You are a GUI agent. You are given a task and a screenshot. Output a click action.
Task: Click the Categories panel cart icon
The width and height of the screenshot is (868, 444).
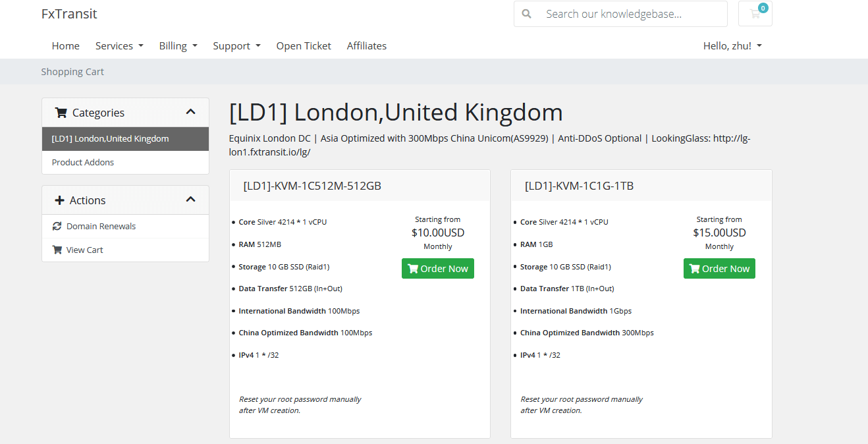[x=61, y=113]
